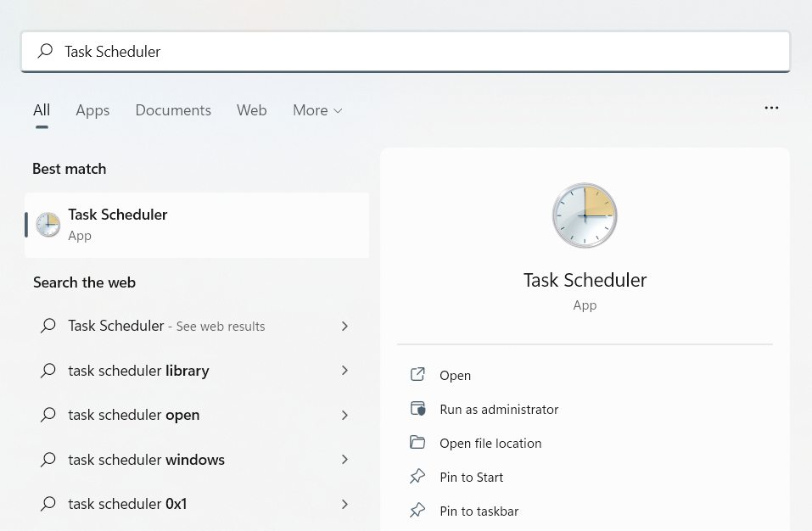Expand the More filter dropdown
Viewport: 812px width, 531px height.
click(317, 110)
